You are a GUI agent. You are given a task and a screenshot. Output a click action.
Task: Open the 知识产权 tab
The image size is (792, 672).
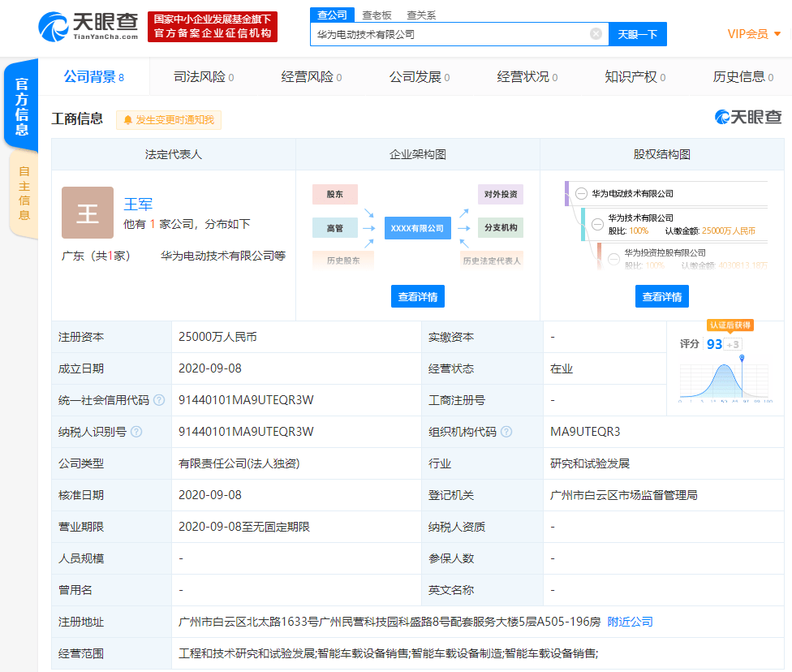click(635, 77)
